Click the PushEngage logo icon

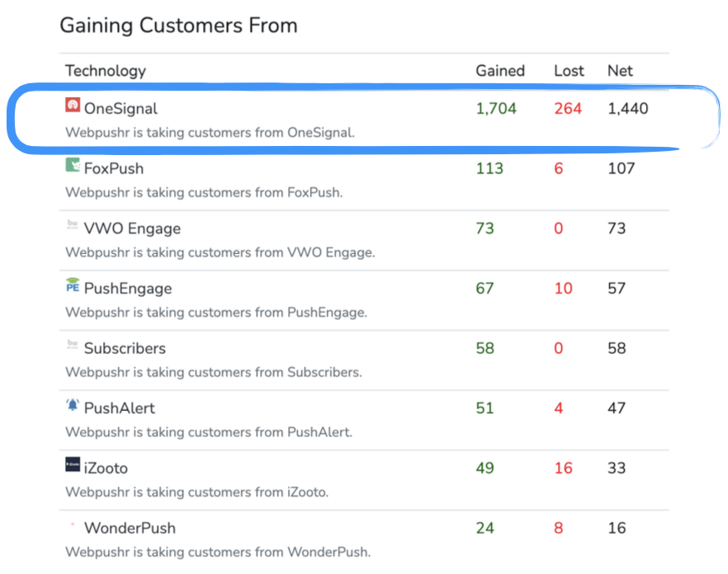pos(73,285)
